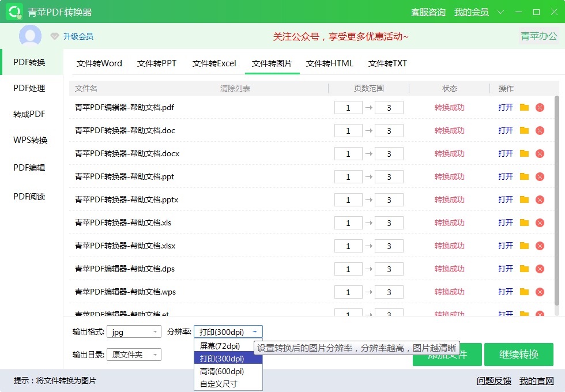Click the file list vertical scrollbar
565x392 pixels.
pyautogui.click(x=557, y=201)
